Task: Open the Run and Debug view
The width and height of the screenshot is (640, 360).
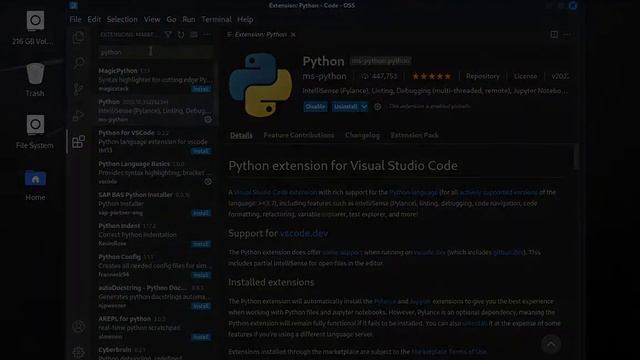Action: point(78,116)
